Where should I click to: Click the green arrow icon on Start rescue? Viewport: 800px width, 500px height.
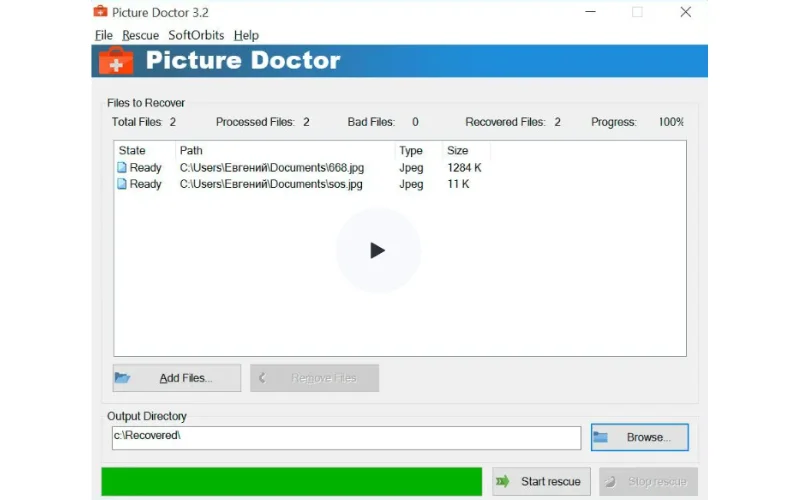(x=503, y=481)
